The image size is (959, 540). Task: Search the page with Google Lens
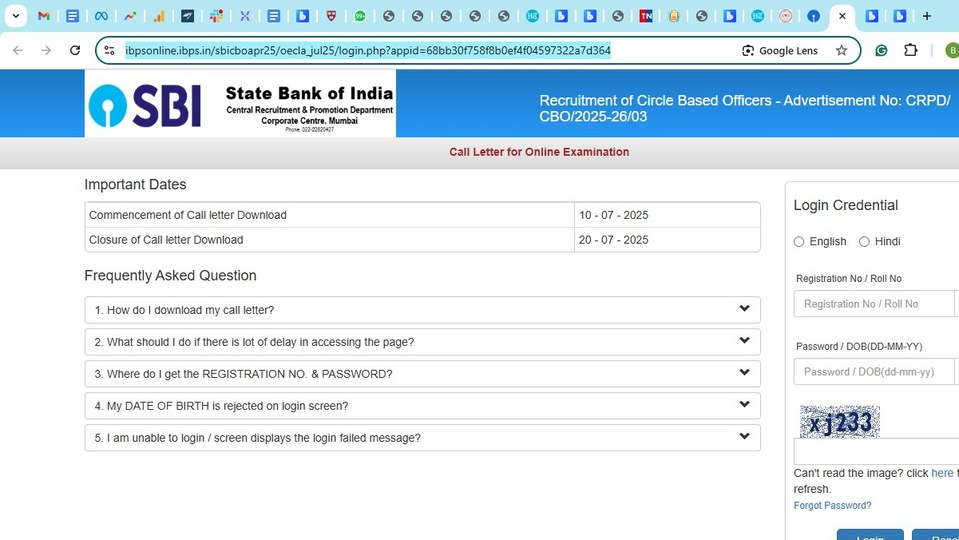780,51
